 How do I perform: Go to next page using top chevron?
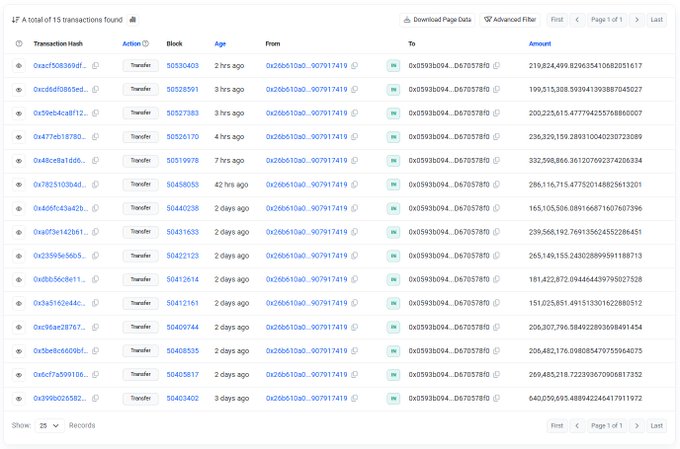pyautogui.click(x=637, y=20)
